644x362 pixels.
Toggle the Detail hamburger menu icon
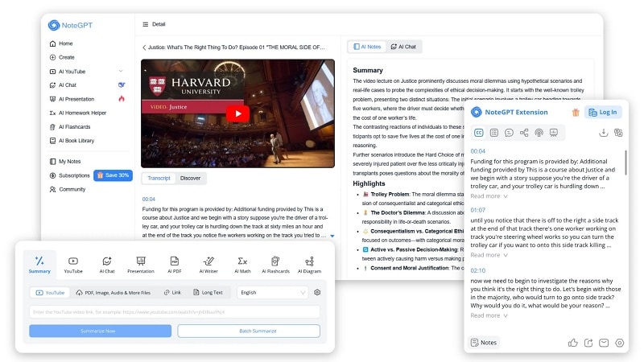tap(146, 24)
